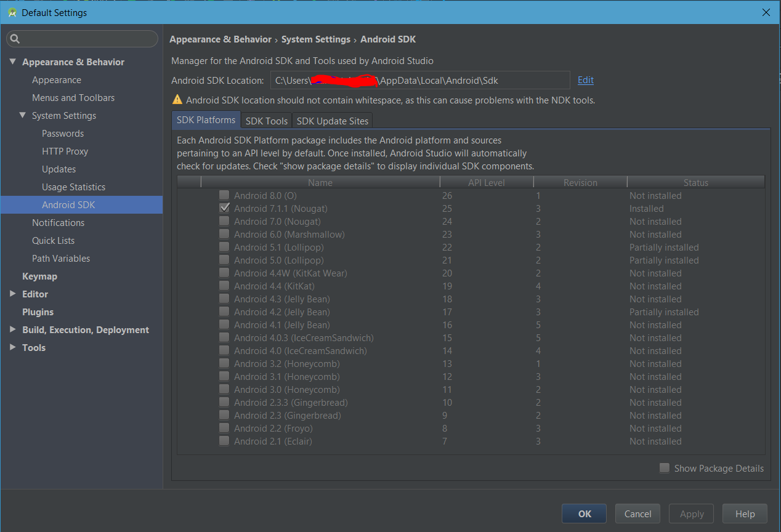Screen dimensions: 781x532
Task: Sort the table by Name column header
Action: (x=320, y=182)
